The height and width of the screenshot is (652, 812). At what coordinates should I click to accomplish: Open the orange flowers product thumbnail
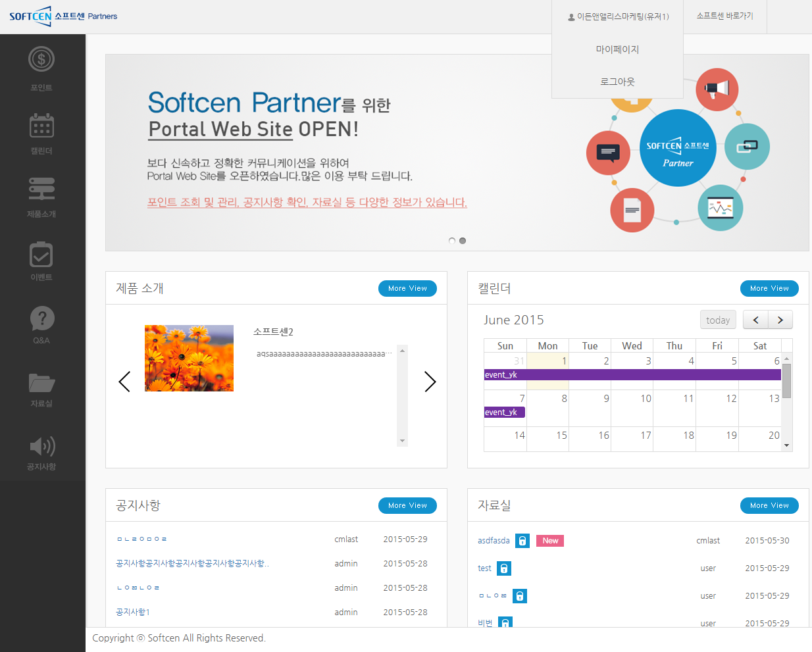[189, 359]
